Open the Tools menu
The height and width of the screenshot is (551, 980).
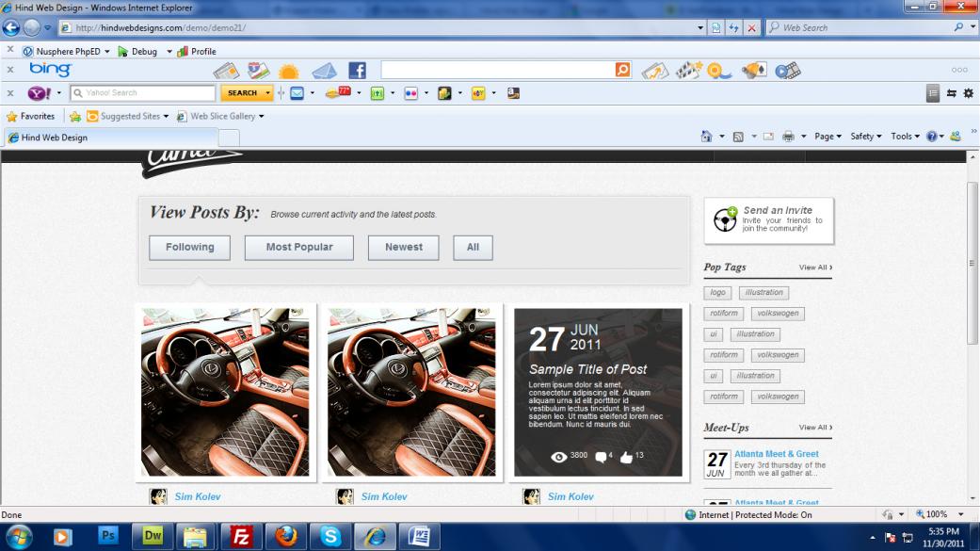(x=905, y=137)
